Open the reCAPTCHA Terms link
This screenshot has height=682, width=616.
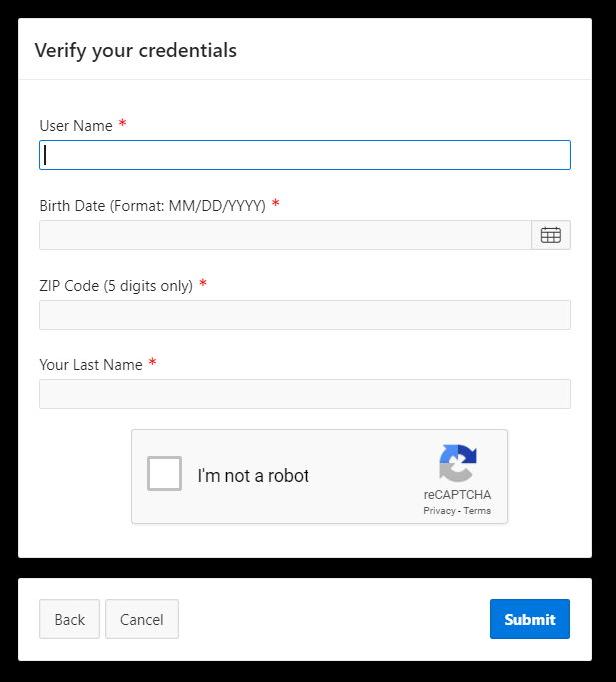click(x=477, y=511)
